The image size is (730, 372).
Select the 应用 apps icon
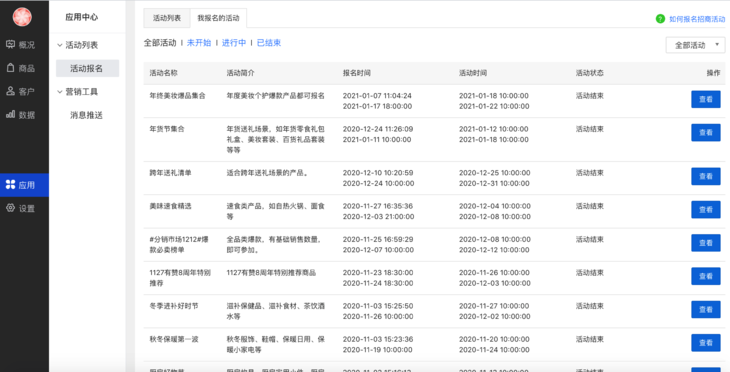pos(10,185)
